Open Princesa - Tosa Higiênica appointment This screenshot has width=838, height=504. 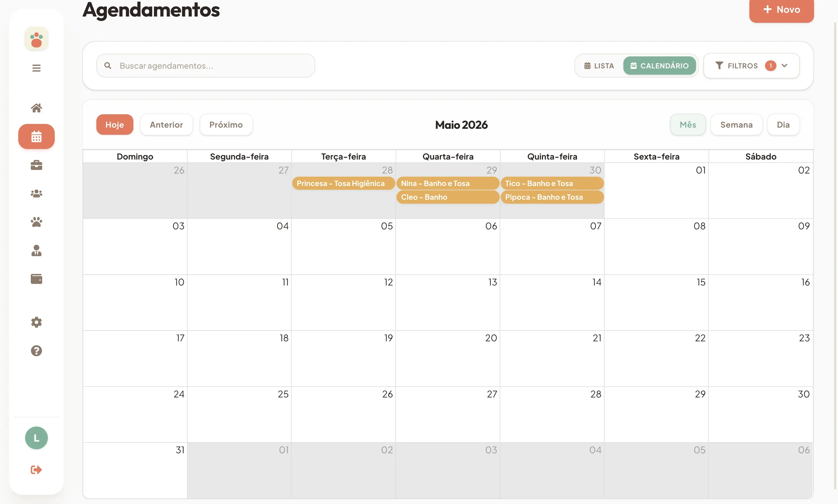point(343,183)
